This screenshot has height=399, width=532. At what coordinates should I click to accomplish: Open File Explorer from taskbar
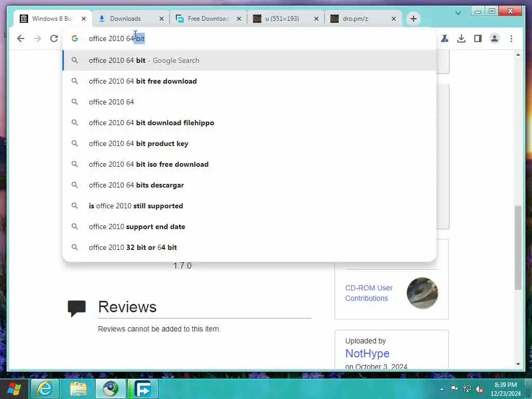pyautogui.click(x=78, y=389)
